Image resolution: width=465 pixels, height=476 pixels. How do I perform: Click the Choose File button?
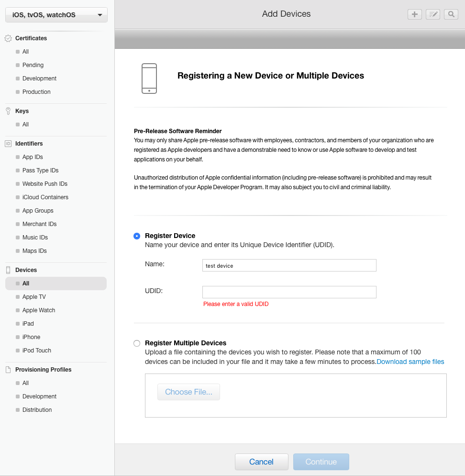point(188,392)
